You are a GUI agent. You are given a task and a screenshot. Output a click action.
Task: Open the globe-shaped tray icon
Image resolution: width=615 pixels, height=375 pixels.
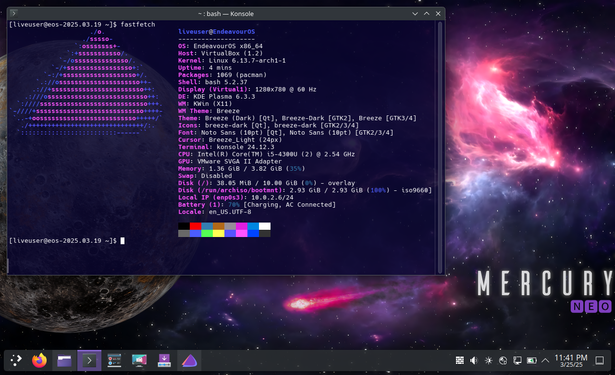click(503, 360)
